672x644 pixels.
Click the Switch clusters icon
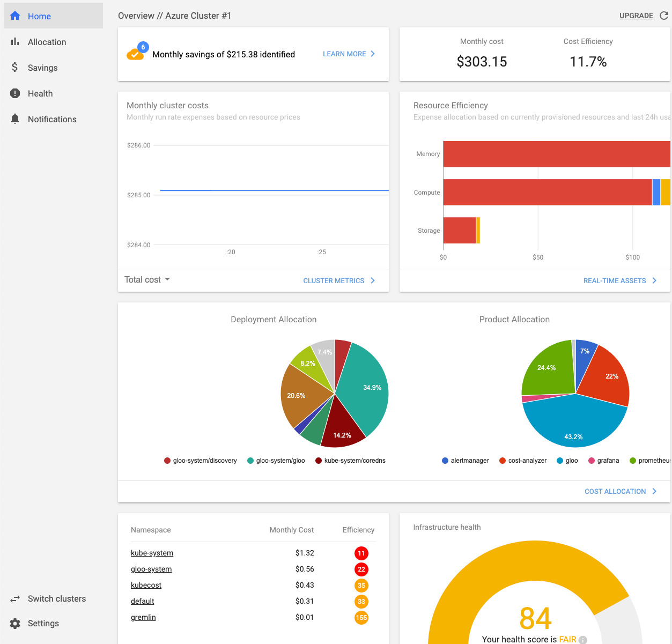[x=15, y=598]
